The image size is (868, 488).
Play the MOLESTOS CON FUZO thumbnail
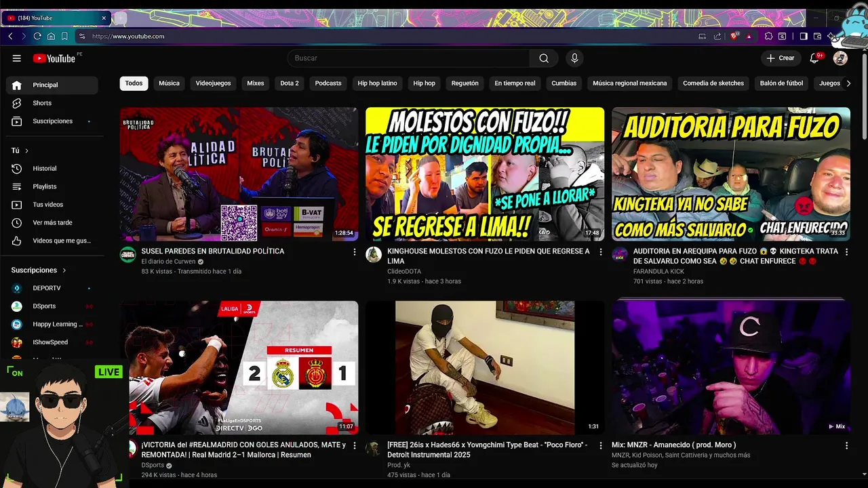485,174
